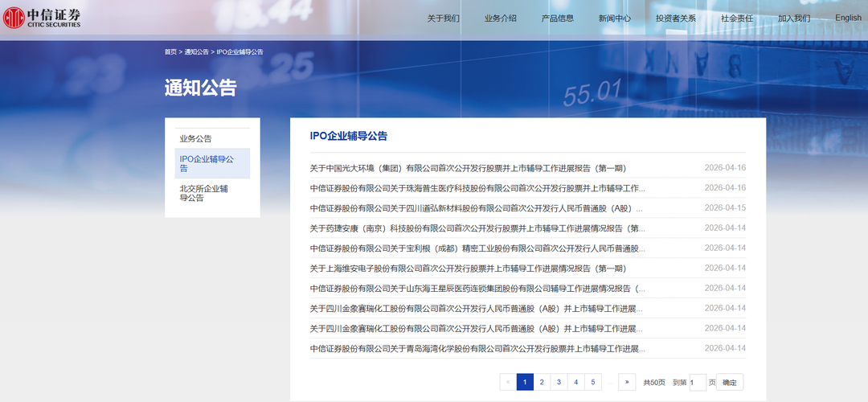
Task: Switch site language to English
Action: click(x=848, y=18)
